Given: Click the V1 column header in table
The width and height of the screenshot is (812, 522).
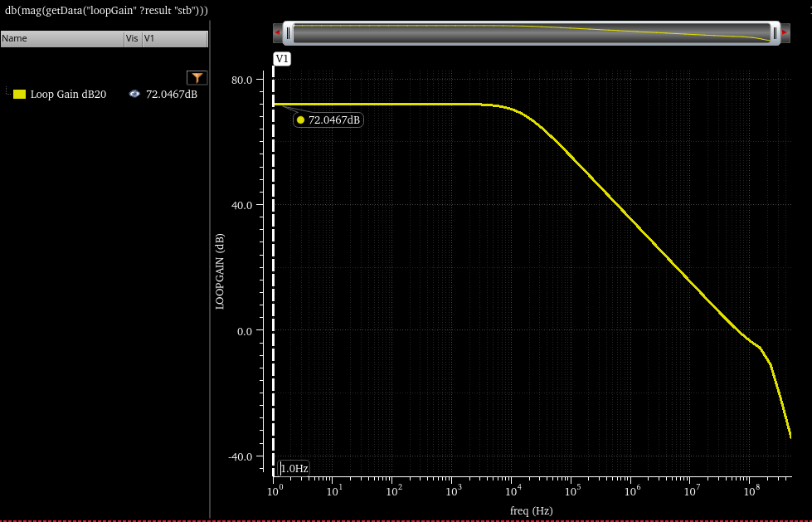Looking at the screenshot, I should (175, 38).
